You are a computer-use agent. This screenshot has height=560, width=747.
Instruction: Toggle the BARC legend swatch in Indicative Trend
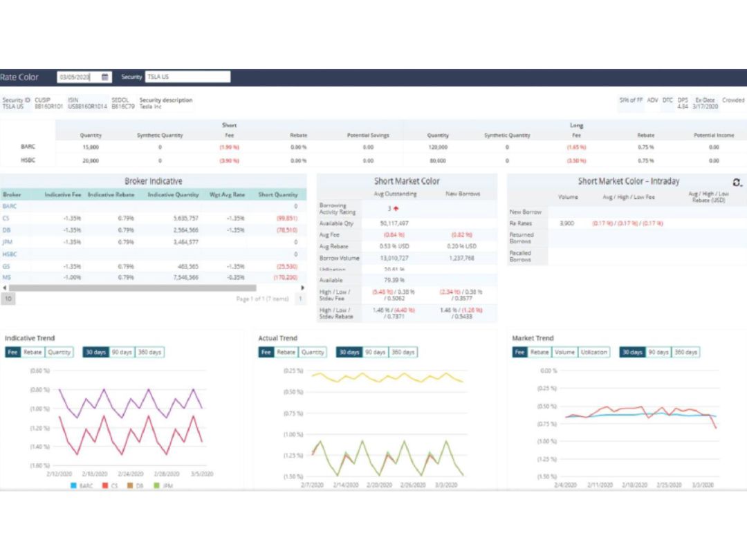pos(73,486)
